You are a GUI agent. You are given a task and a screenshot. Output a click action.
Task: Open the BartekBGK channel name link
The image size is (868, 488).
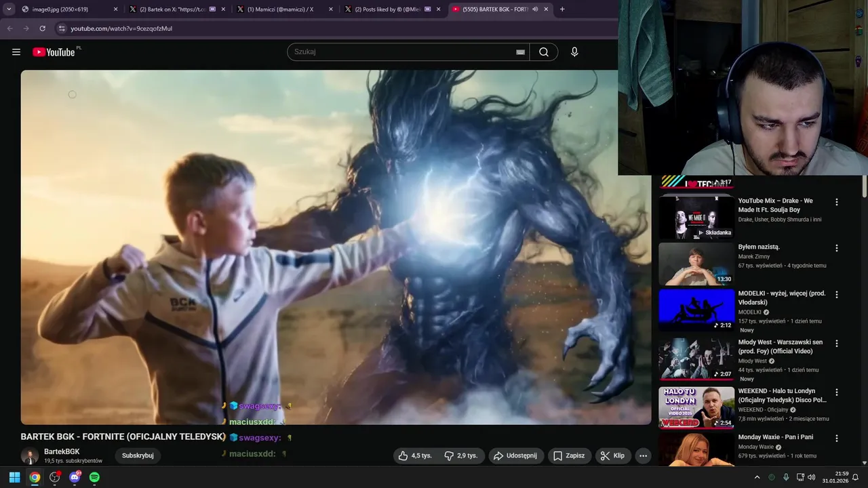pyautogui.click(x=62, y=451)
